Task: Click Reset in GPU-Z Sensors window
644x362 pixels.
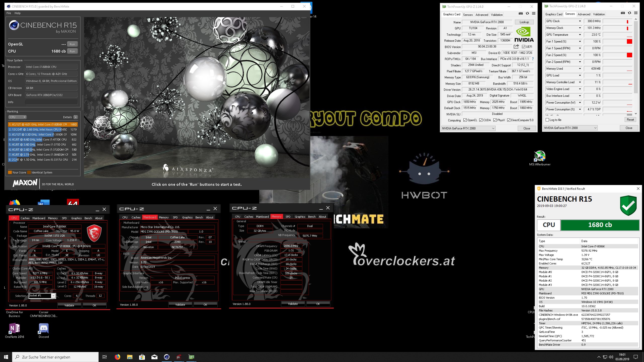Action: tap(630, 120)
